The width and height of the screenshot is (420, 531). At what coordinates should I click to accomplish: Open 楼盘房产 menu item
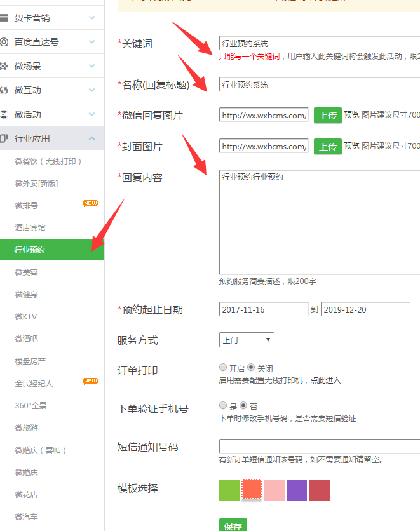(x=30, y=361)
